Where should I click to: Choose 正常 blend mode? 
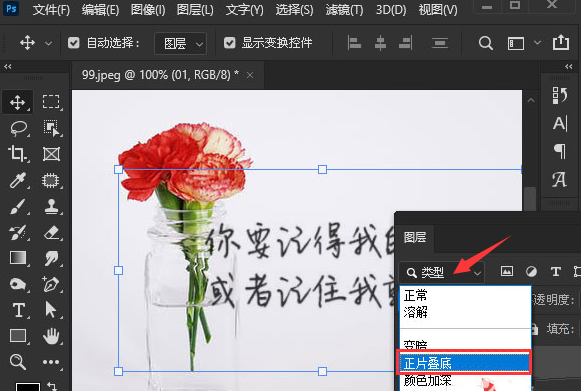[465, 295]
